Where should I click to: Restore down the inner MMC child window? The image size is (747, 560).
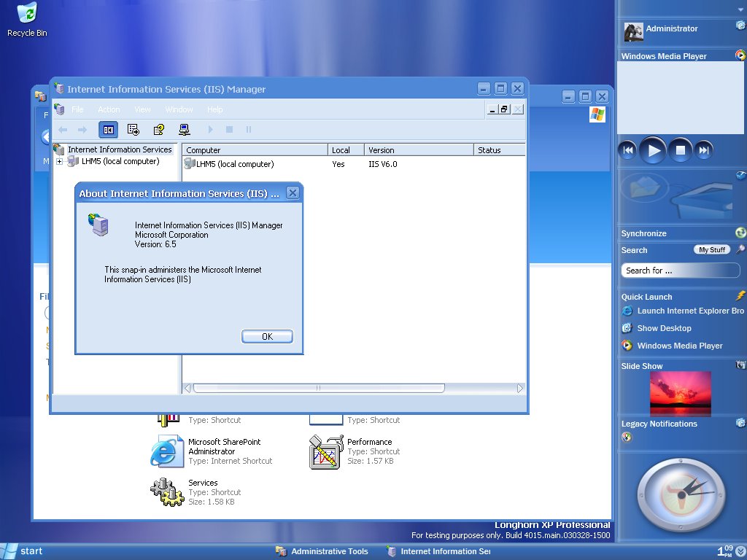click(x=504, y=109)
